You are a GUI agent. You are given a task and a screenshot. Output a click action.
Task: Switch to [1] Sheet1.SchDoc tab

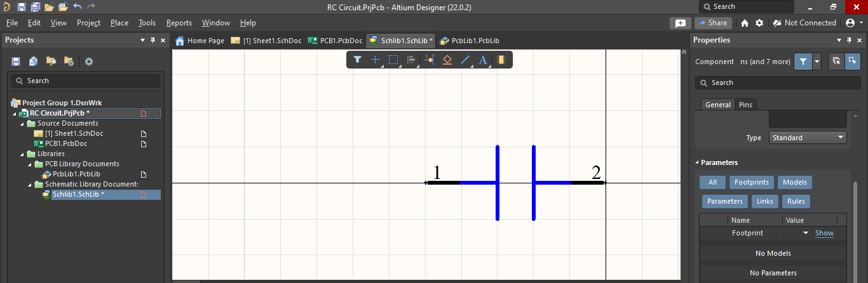266,41
